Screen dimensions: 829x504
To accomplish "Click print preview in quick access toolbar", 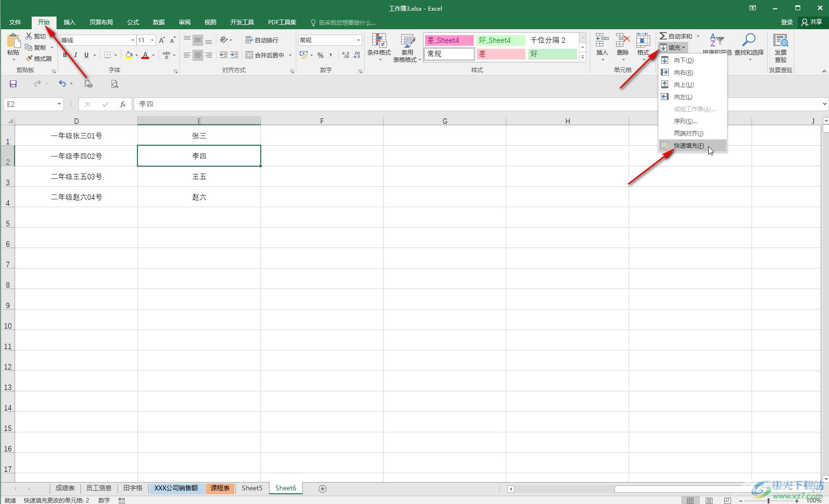I will [115, 84].
